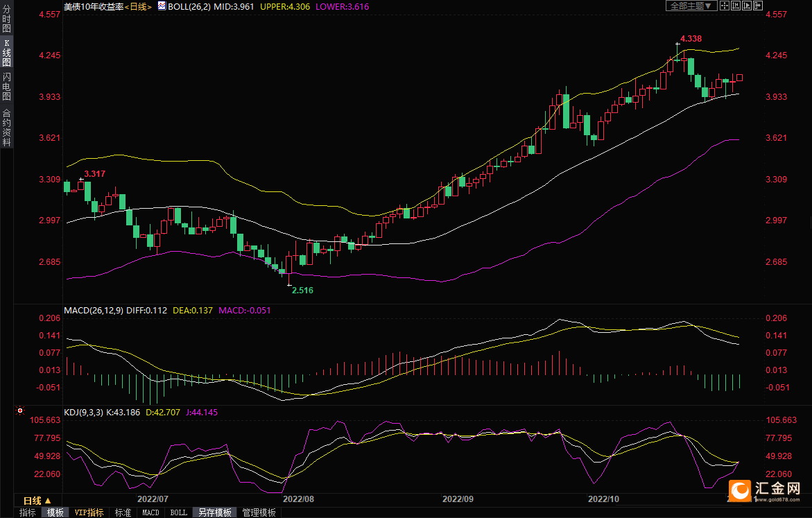Click the red KDJ panel marker icon

coord(20,411)
